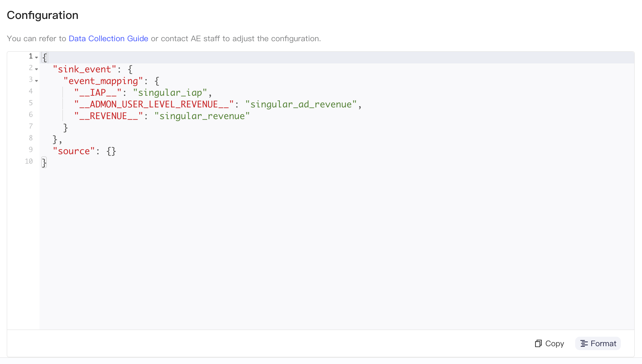Image resolution: width=642 pixels, height=364 pixels.
Task: Click line number 5 in the gutter
Action: click(x=31, y=103)
